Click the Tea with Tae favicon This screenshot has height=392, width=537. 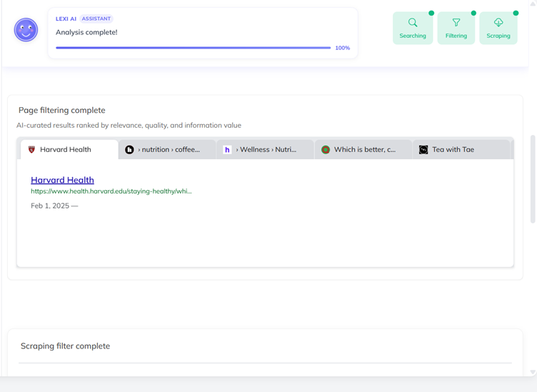[423, 150]
